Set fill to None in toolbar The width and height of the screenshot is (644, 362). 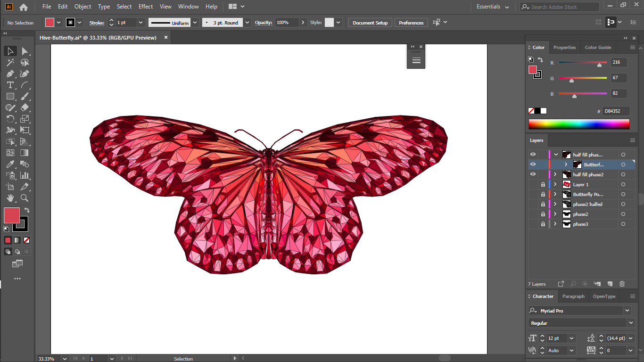pyautogui.click(x=27, y=240)
